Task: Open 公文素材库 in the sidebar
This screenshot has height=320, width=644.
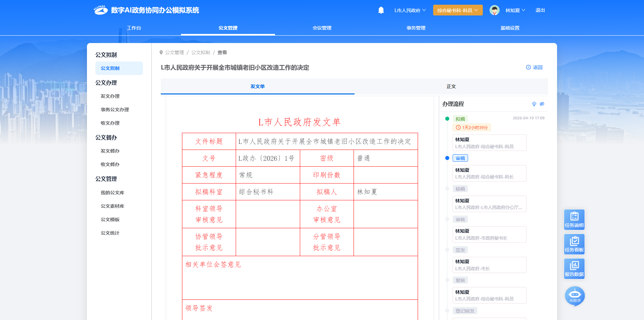Action: tap(112, 206)
